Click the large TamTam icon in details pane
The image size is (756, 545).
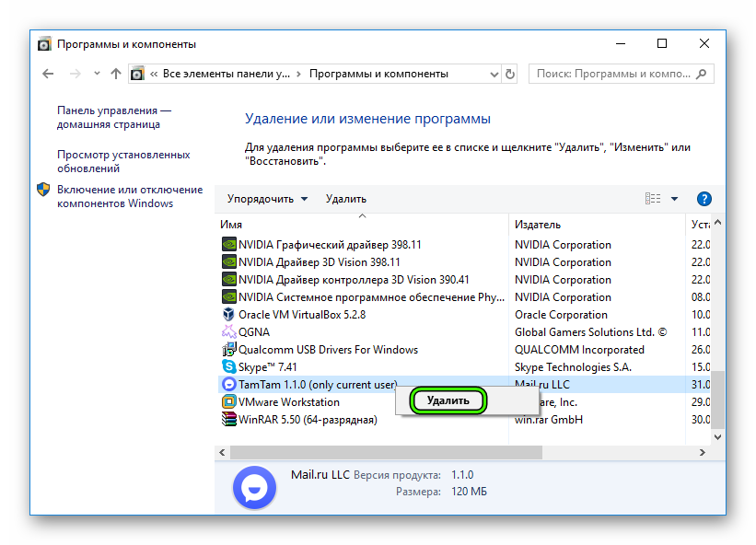pos(254,488)
